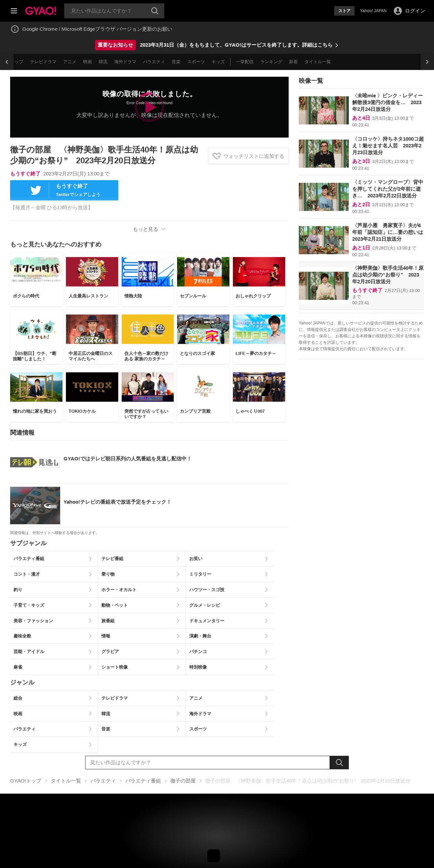Click the GYAO! logo
This screenshot has width=434, height=868.
coord(41,11)
